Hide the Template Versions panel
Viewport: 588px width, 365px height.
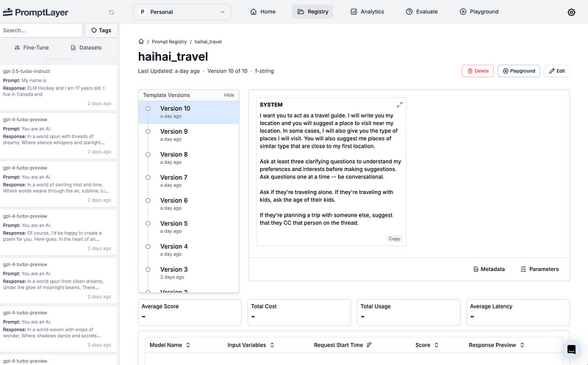[229, 95]
